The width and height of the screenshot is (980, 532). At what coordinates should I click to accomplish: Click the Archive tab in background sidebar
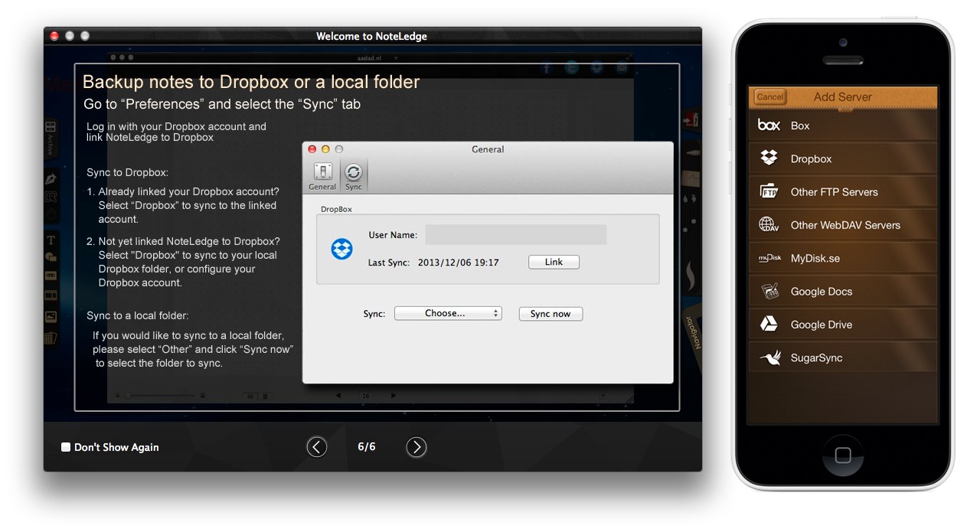[x=51, y=138]
